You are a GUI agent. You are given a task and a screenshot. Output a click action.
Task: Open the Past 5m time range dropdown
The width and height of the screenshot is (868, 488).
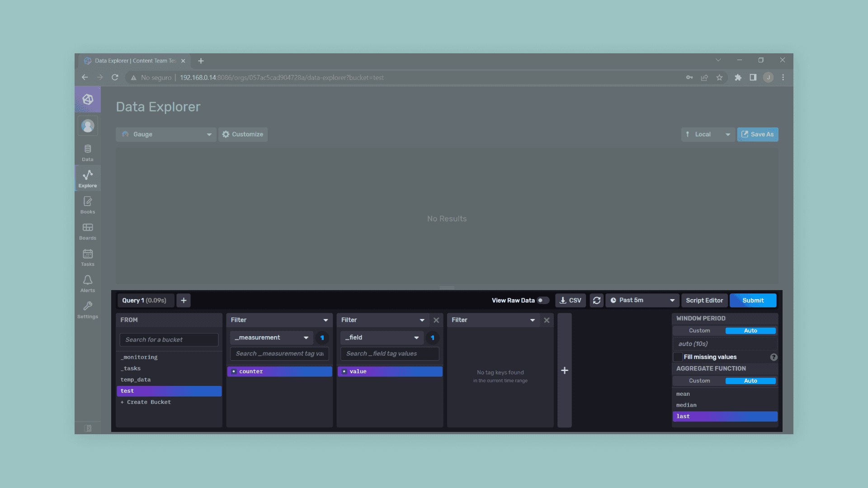point(642,300)
